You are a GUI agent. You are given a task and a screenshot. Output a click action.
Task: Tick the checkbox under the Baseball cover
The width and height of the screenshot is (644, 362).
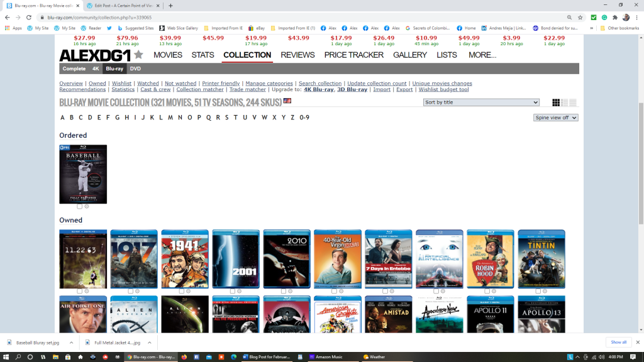[79, 207]
